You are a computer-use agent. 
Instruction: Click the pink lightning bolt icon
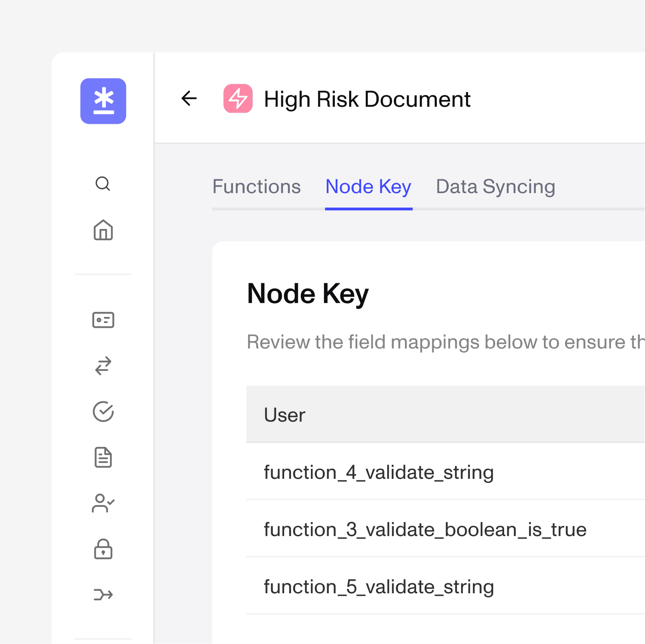238,99
